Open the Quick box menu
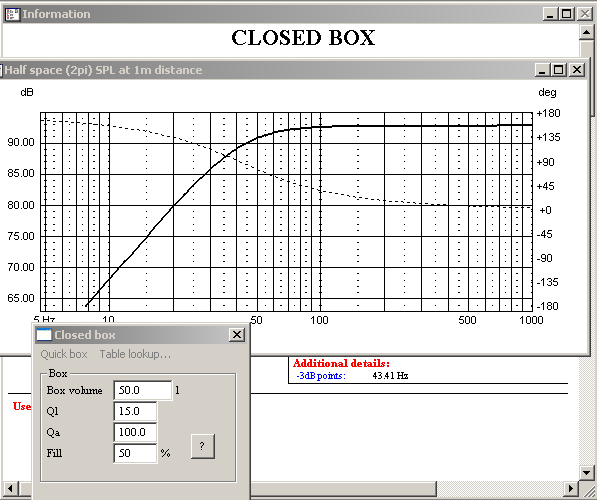597x500 pixels. [x=64, y=354]
